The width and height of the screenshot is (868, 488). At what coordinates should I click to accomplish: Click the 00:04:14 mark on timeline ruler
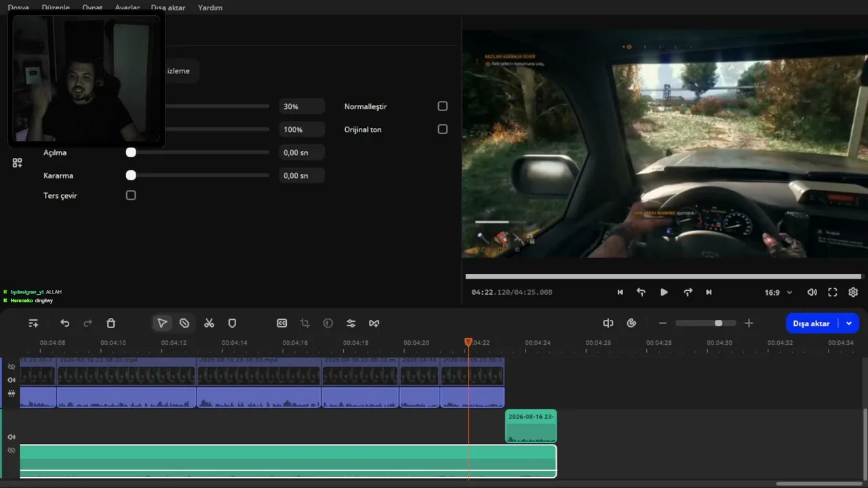(235, 343)
